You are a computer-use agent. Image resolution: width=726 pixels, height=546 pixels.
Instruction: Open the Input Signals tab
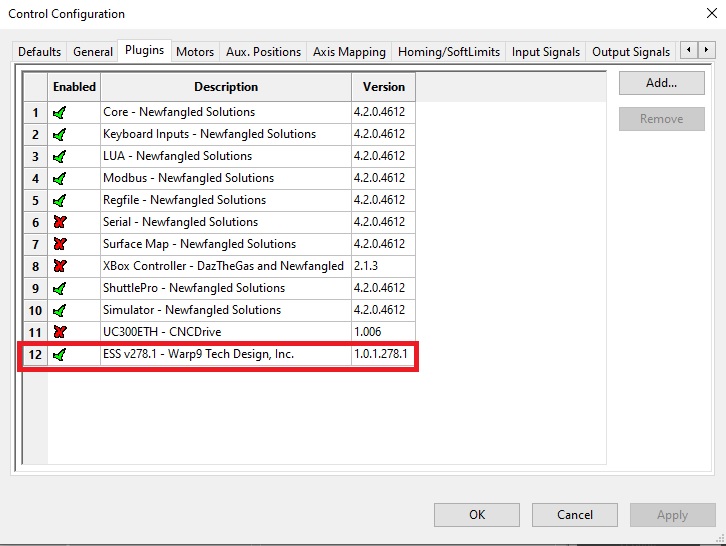click(x=546, y=52)
